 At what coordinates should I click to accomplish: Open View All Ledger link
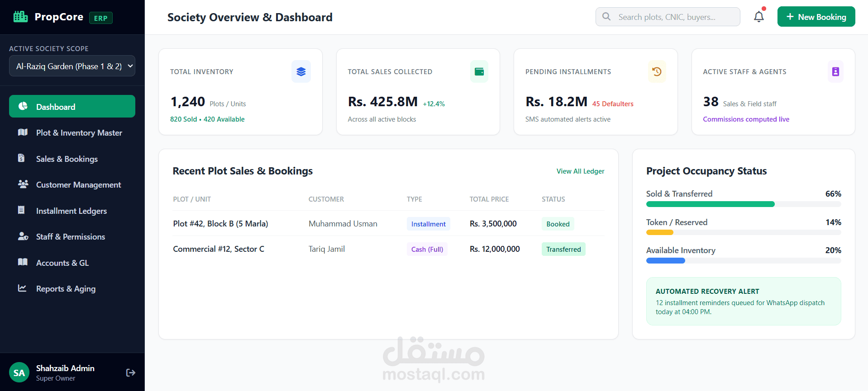[580, 171]
